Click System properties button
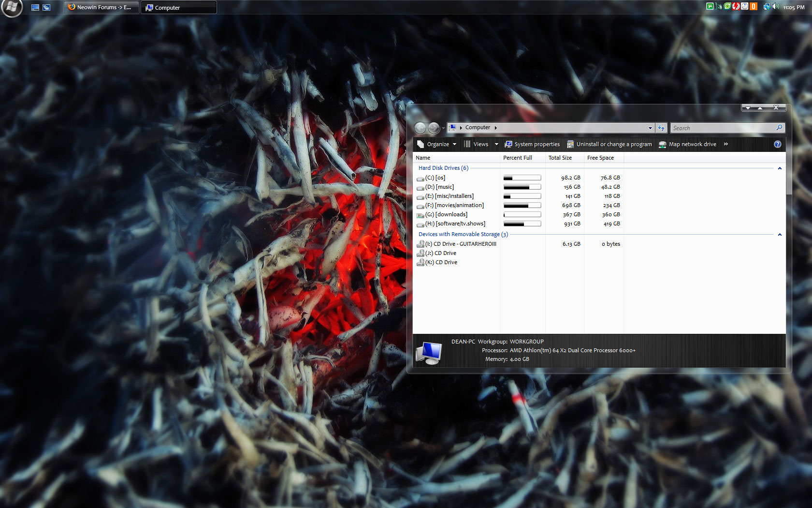Image resolution: width=812 pixels, height=508 pixels. coord(532,144)
